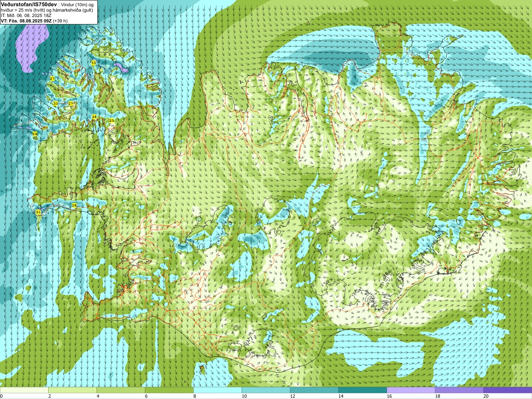Click the yellow gust label 31
The image size is (532, 399).
[38, 212]
